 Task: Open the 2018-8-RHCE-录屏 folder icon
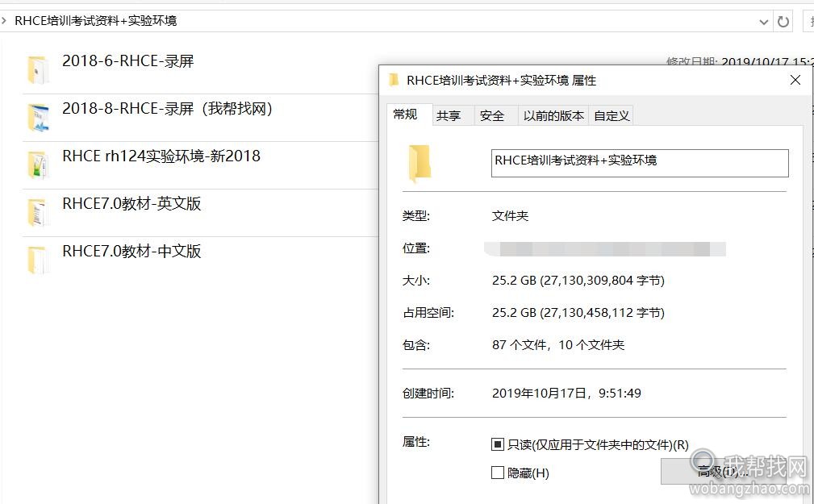pos(39,117)
